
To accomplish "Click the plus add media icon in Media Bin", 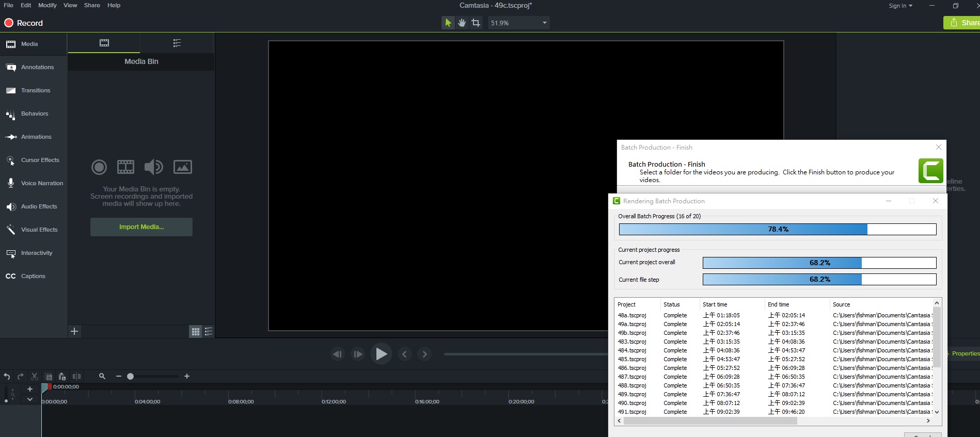I will tap(74, 331).
